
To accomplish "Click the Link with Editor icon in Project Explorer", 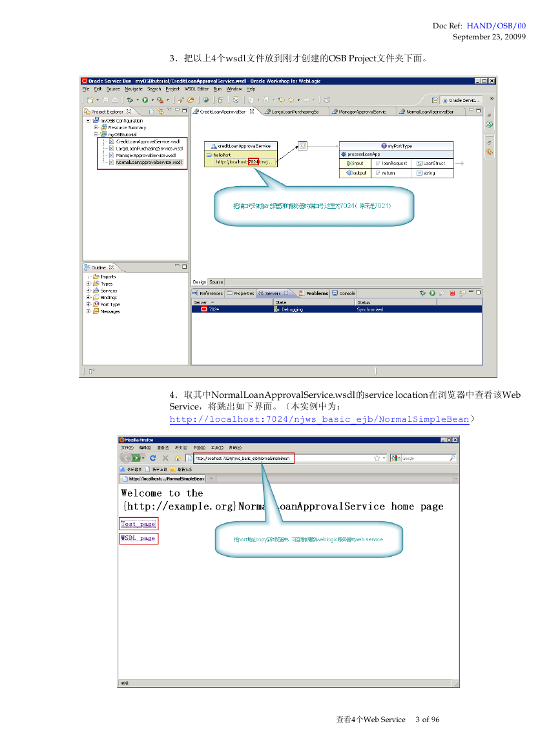I will point(161,111).
